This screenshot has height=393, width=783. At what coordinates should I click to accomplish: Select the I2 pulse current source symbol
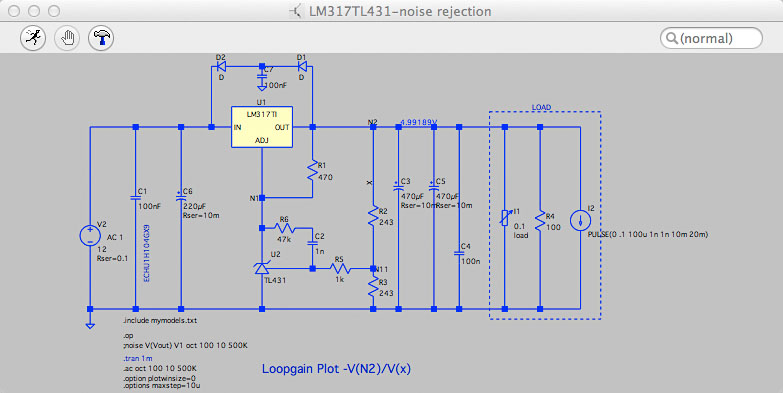point(580,220)
